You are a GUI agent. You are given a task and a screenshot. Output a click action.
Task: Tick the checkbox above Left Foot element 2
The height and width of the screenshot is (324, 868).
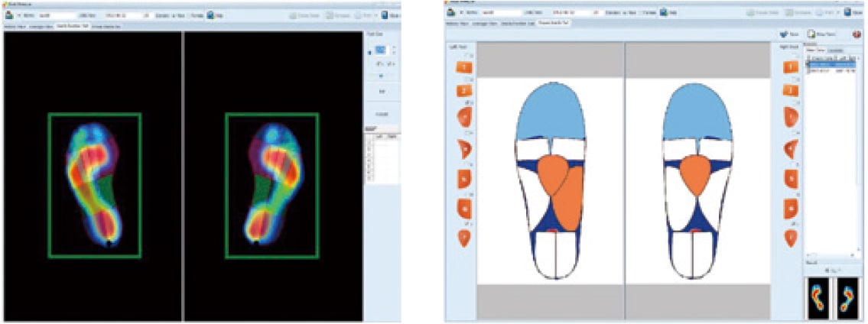[x=469, y=79]
